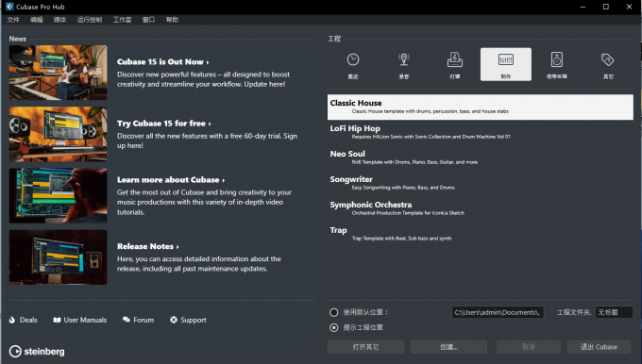Open the 编辑 (Edit) menu
The image size is (642, 364).
click(37, 20)
